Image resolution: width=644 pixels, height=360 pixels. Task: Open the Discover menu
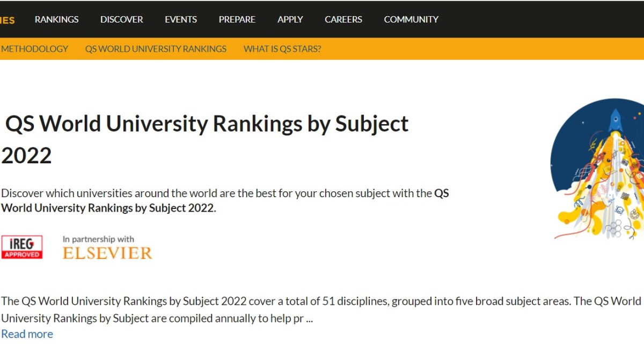coord(121,19)
